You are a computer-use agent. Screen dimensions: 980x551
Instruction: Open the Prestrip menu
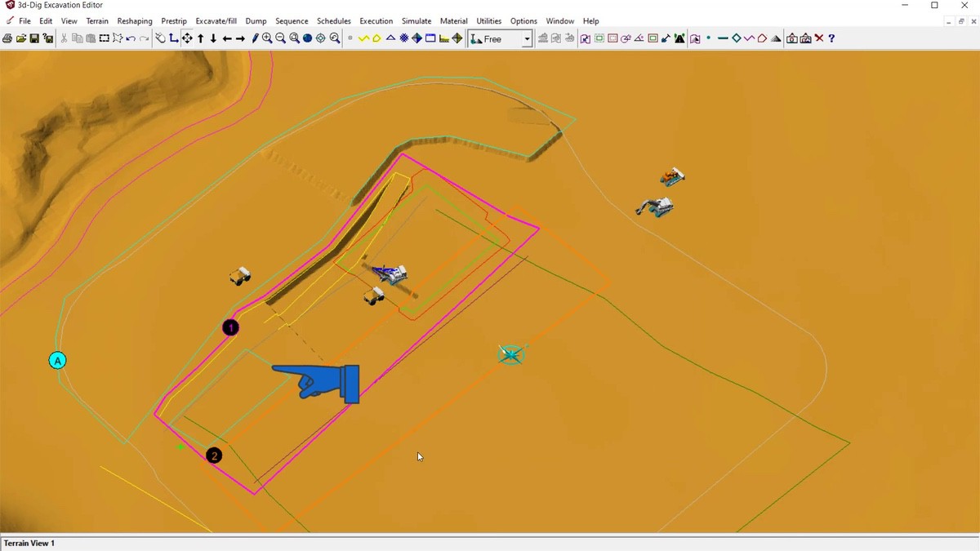tap(174, 21)
